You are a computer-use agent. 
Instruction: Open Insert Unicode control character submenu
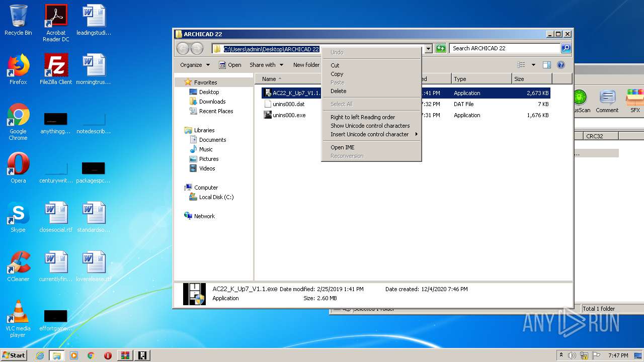tap(371, 134)
